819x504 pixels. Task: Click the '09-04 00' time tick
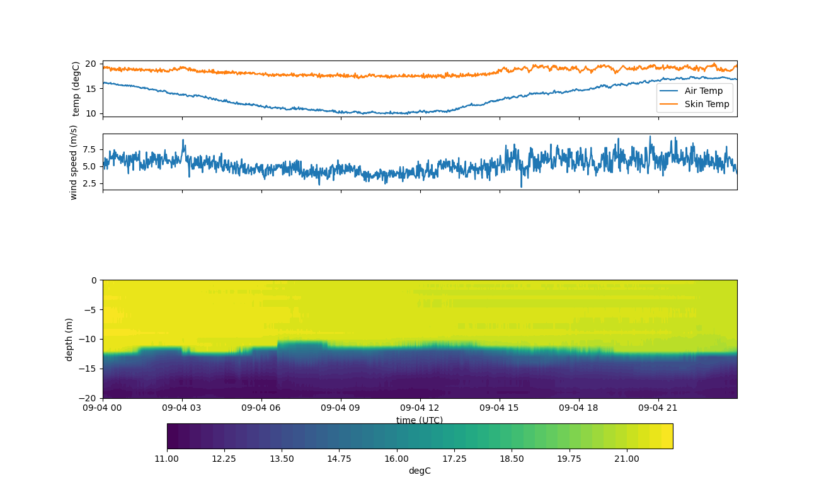click(x=103, y=408)
